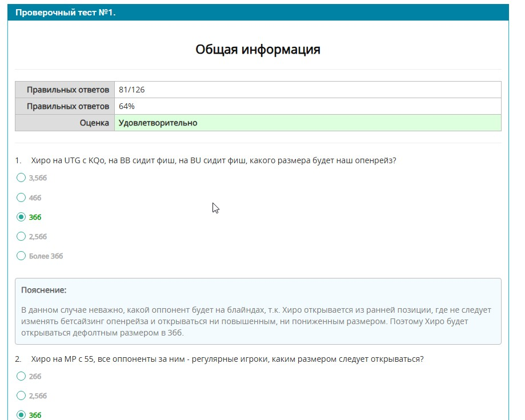Screen dimensions: 525x420
Task: Click the checked 3бб radio in question 2
Action: (x=21, y=415)
